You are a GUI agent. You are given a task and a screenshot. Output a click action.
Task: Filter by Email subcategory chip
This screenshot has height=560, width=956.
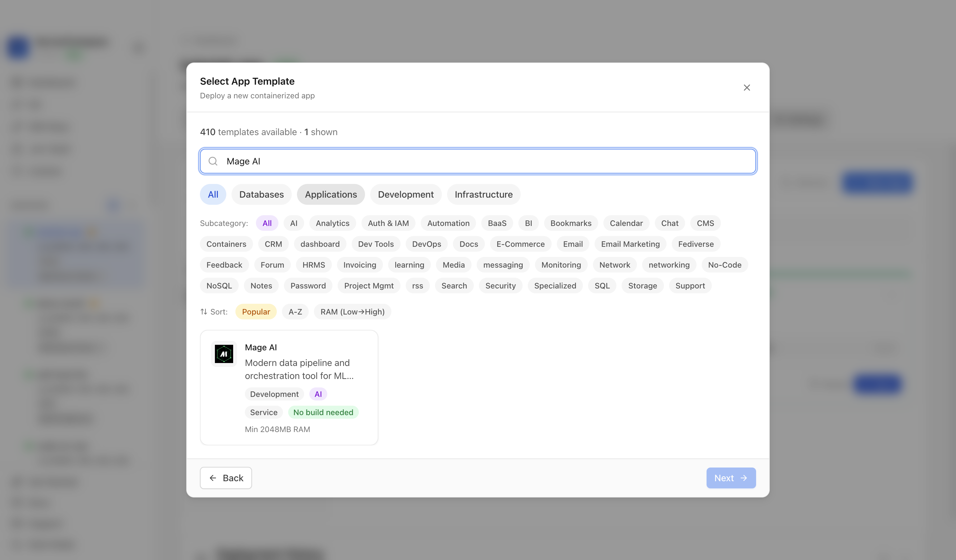coord(573,244)
